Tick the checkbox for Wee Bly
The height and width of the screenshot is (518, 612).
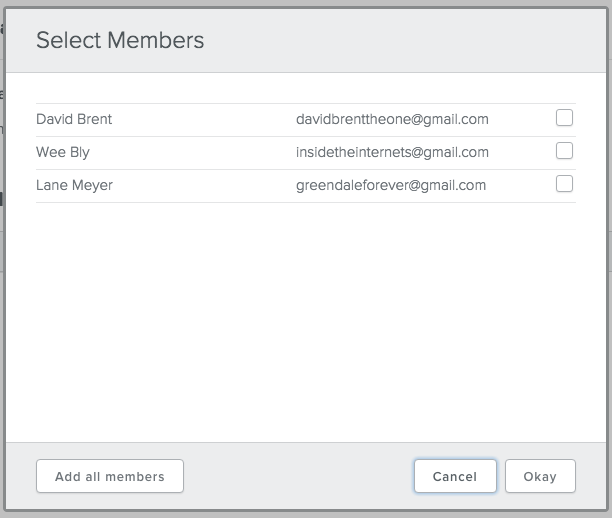[564, 151]
